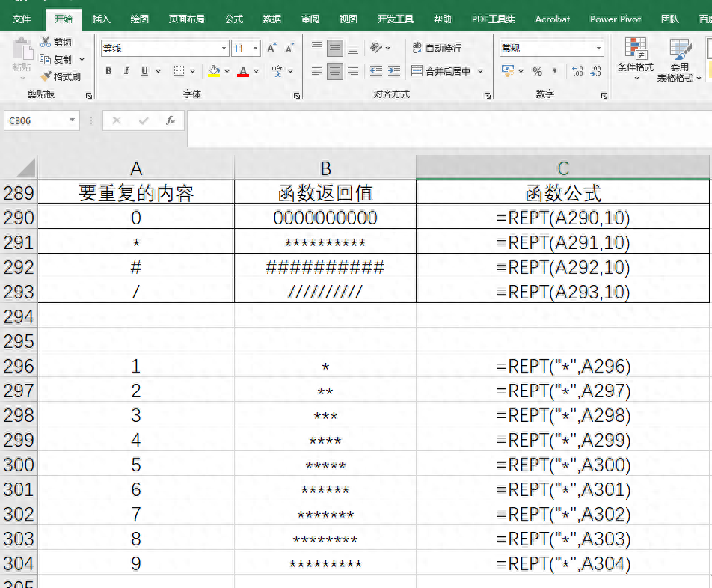
Task: Click cell with =REPT(A292,10)
Action: pos(562,266)
